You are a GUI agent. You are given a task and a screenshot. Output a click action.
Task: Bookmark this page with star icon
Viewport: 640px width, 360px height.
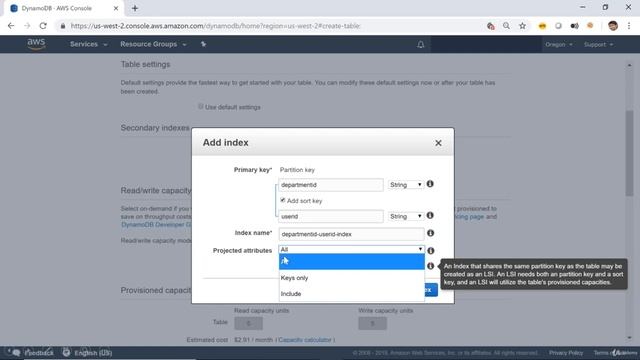pyautogui.click(x=522, y=26)
